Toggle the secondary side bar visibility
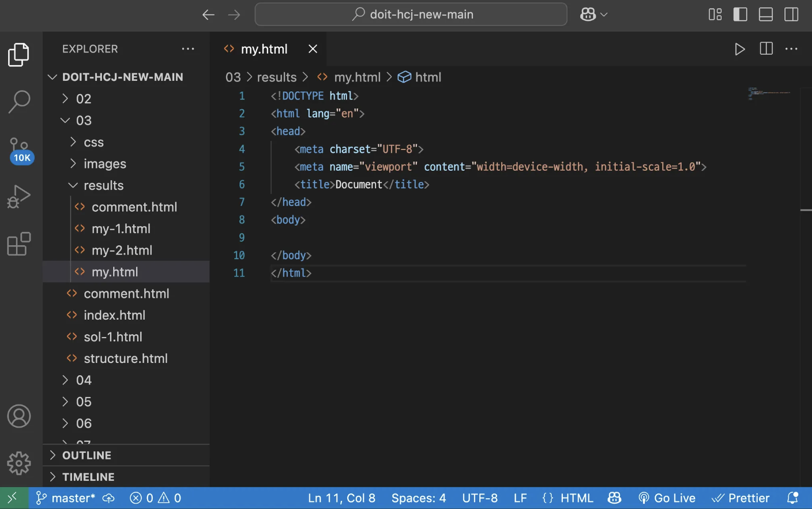Screen dimensions: 812x509 [791, 14]
